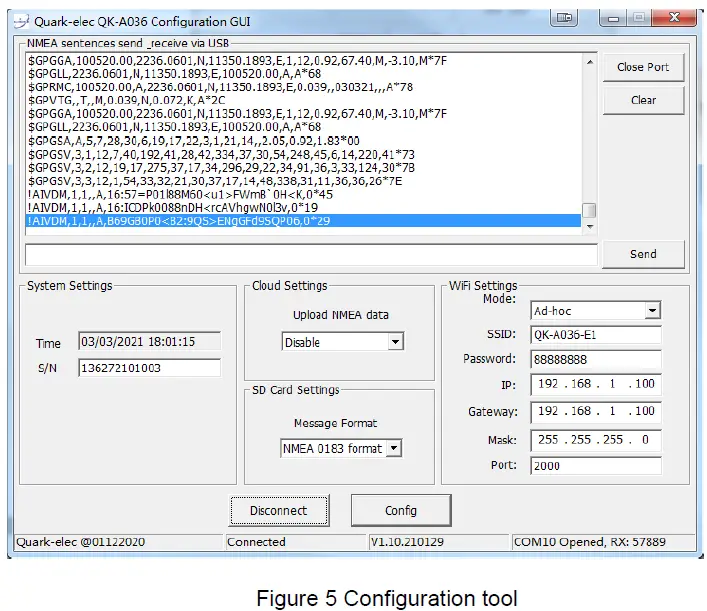This screenshot has height=611, width=707.
Task: Minimize the Configuration GUI window
Action: click(x=613, y=18)
